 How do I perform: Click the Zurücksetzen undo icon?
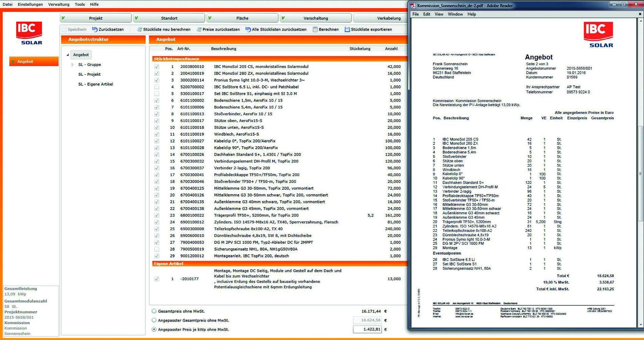95,30
